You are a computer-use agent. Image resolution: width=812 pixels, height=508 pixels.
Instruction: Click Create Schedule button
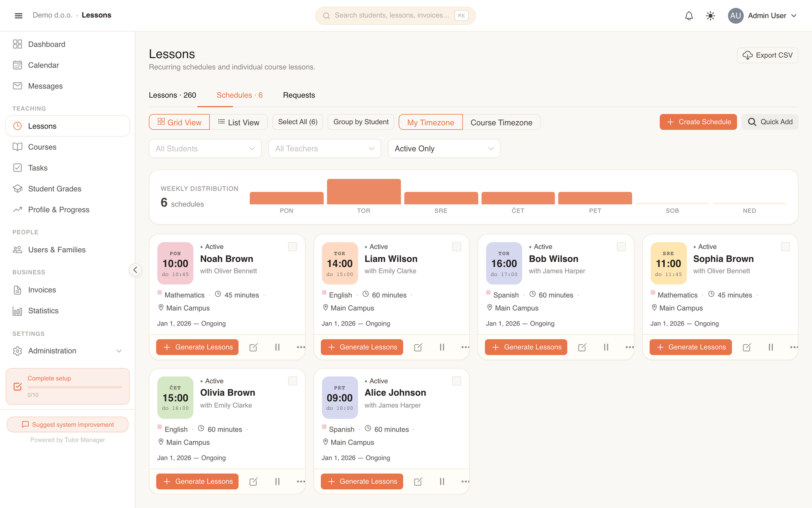point(698,122)
